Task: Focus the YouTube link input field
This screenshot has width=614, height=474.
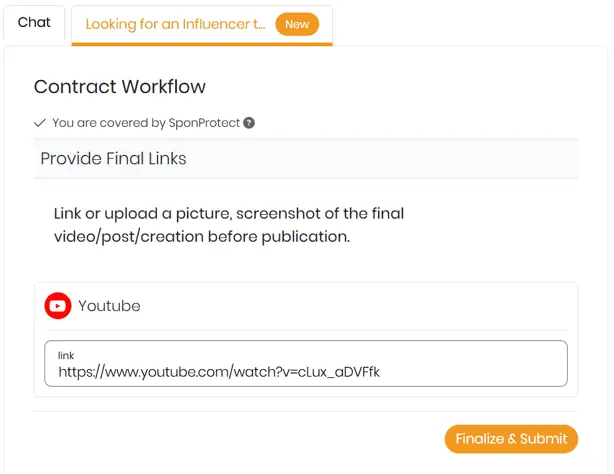Action: click(306, 364)
